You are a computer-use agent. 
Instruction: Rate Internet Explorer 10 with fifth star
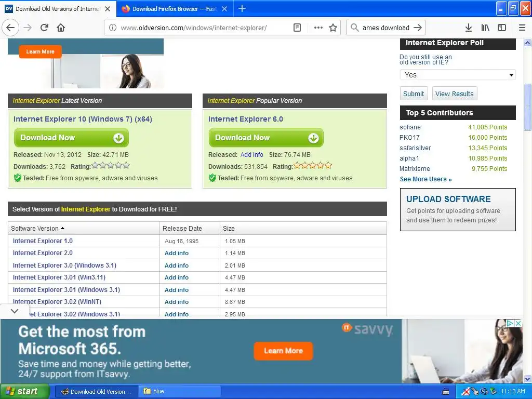click(x=126, y=166)
